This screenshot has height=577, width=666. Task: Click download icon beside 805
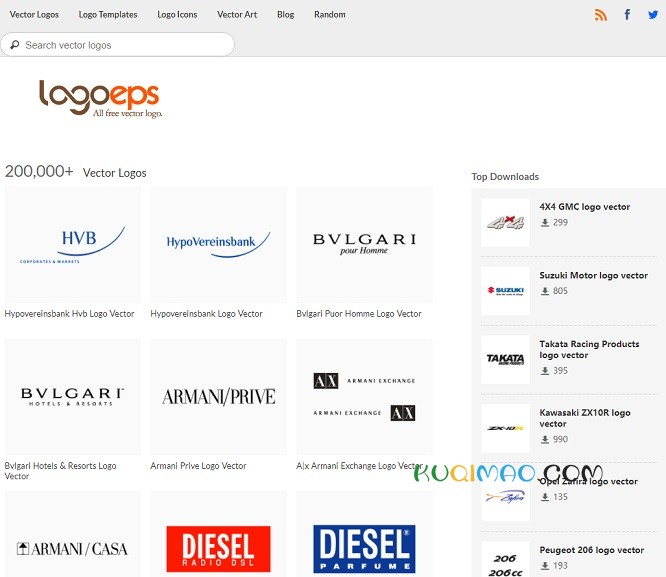pos(545,291)
